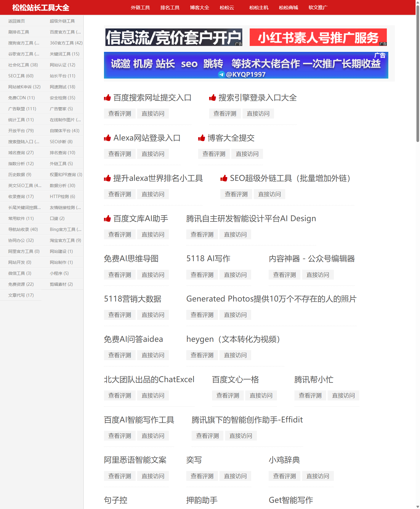The width and height of the screenshot is (420, 509).
Task: Open the 外链工具 top menu item
Action: tap(140, 7)
